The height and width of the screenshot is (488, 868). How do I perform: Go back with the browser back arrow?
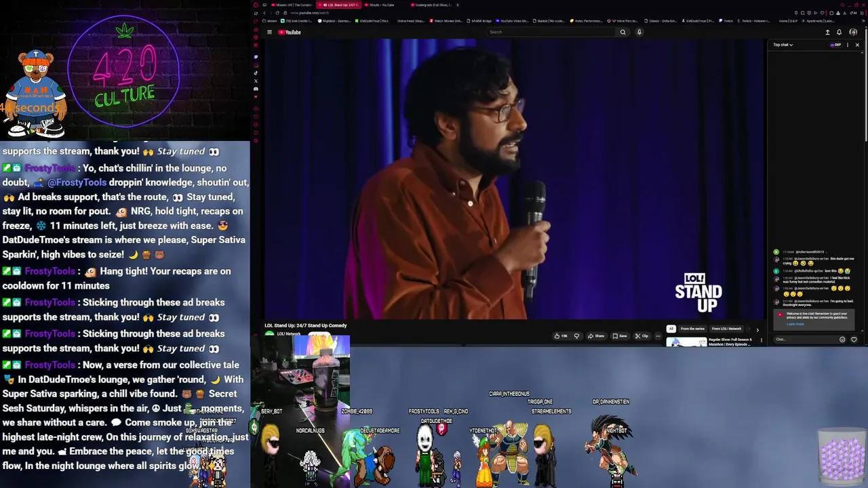(x=264, y=13)
